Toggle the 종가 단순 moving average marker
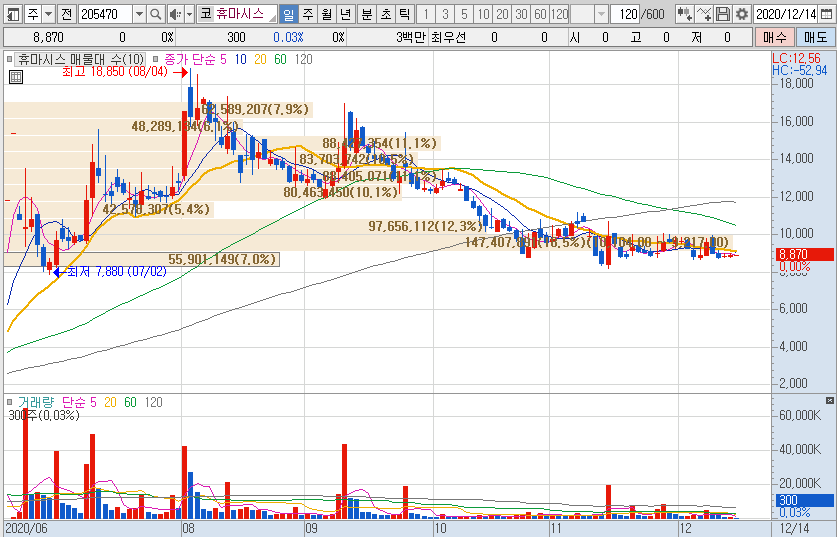 click(x=155, y=59)
